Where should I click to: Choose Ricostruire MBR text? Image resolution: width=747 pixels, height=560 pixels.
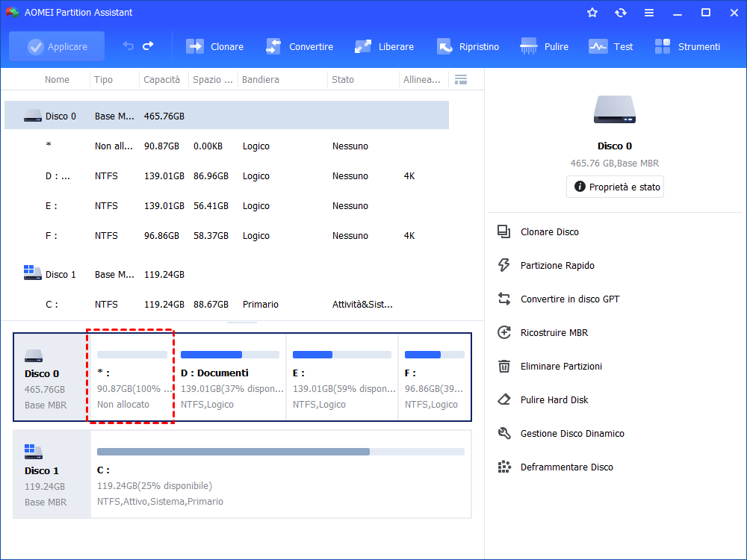554,332
